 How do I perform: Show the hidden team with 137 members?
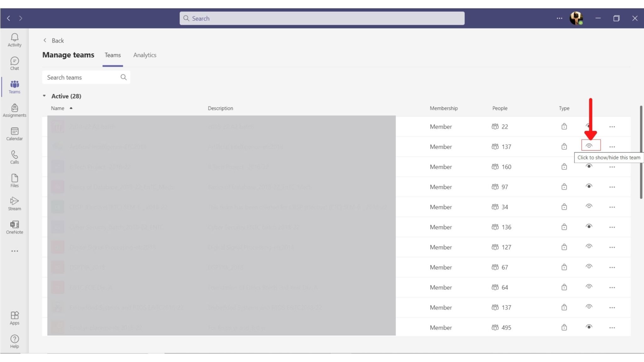click(x=590, y=145)
